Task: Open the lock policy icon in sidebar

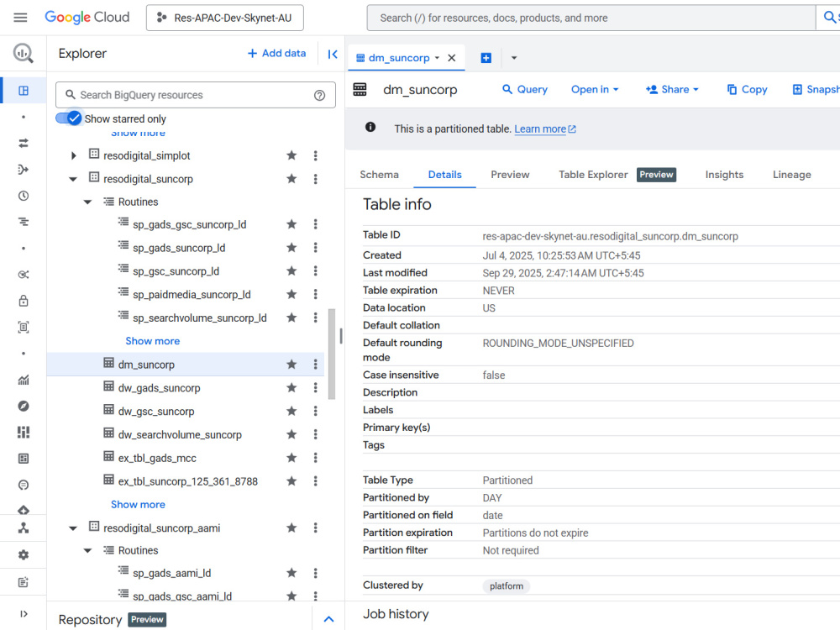Action: pyautogui.click(x=23, y=301)
